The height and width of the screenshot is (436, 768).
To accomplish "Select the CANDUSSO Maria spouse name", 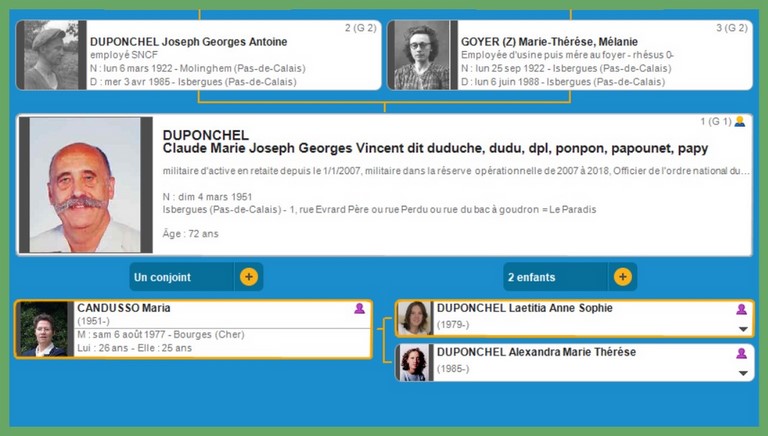I will (x=121, y=308).
